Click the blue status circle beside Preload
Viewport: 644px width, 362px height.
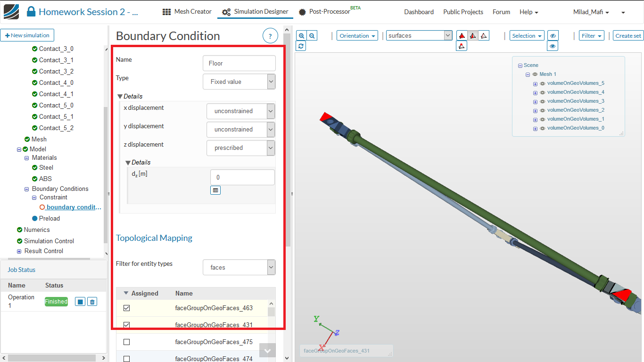tap(35, 218)
